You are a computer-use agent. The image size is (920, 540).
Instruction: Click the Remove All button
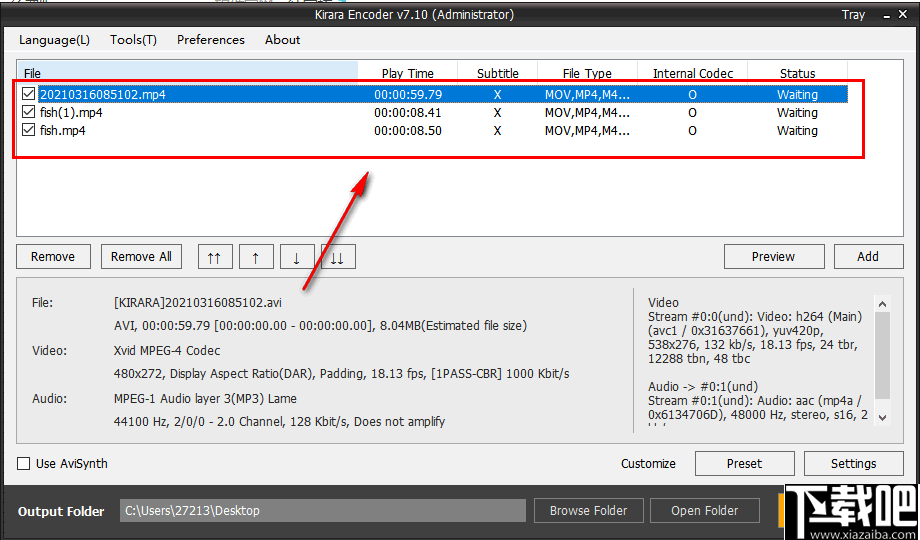coord(141,256)
